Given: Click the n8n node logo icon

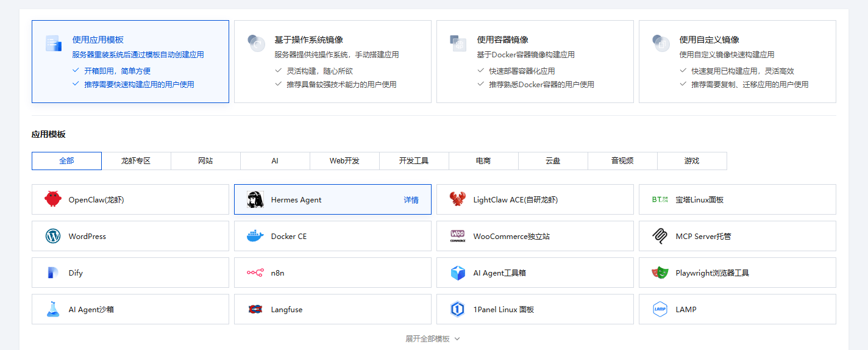Looking at the screenshot, I should tap(255, 273).
